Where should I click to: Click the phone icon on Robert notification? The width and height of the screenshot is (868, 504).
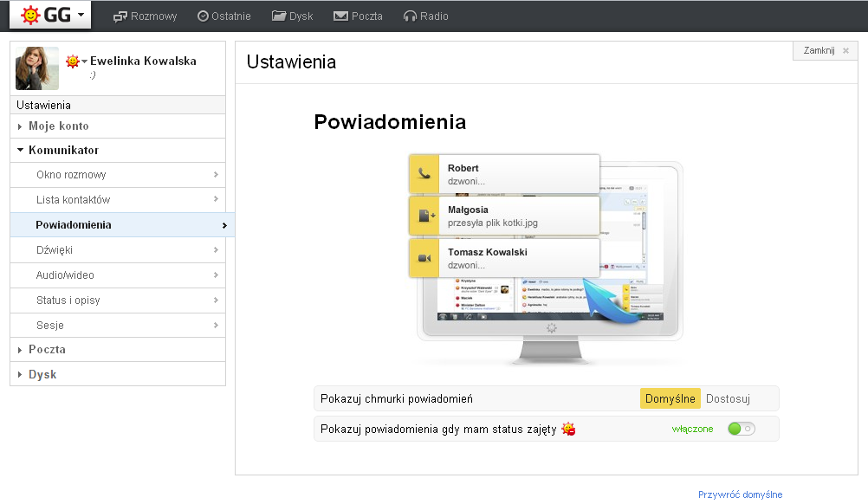pyautogui.click(x=424, y=174)
